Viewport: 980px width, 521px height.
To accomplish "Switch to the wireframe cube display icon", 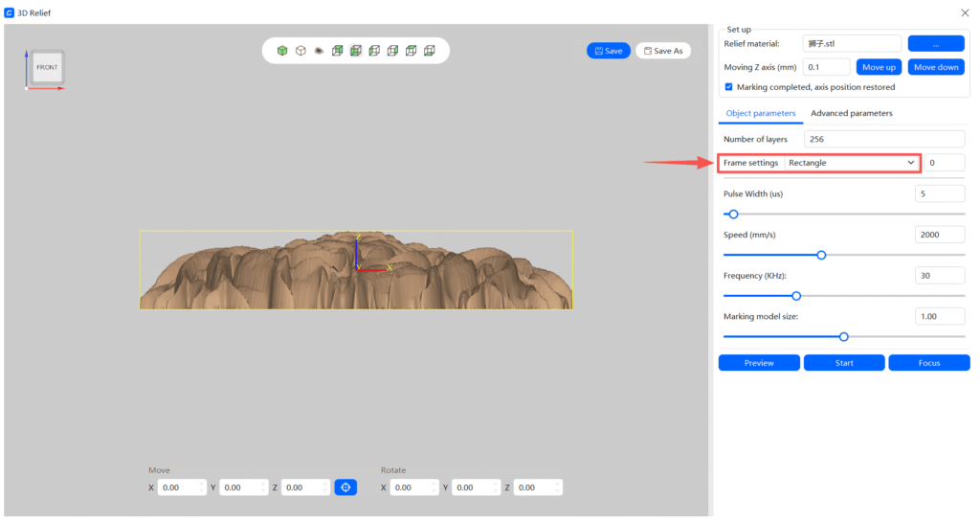I will pyautogui.click(x=301, y=51).
